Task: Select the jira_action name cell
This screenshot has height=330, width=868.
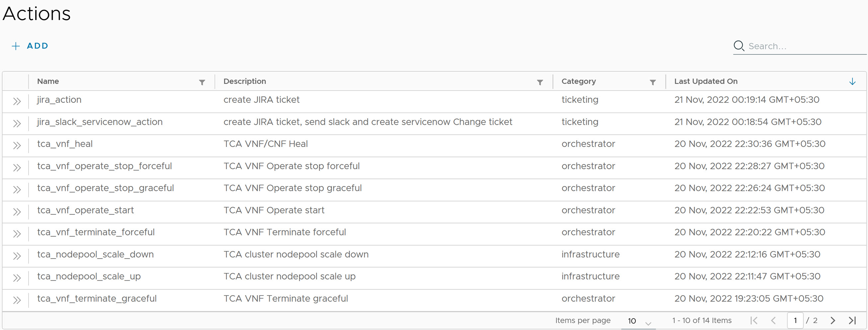Action: click(x=59, y=100)
